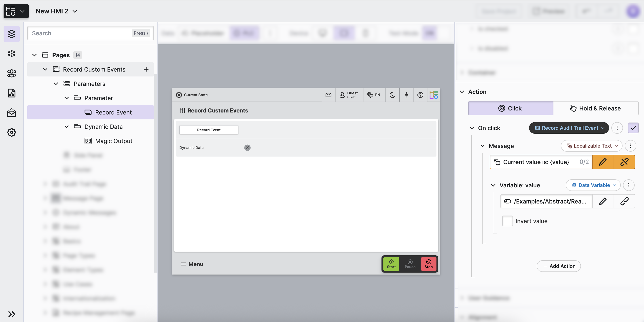The image size is (644, 322).
Task: Collapse the Dynamic Data tree node
Action: coord(66,127)
